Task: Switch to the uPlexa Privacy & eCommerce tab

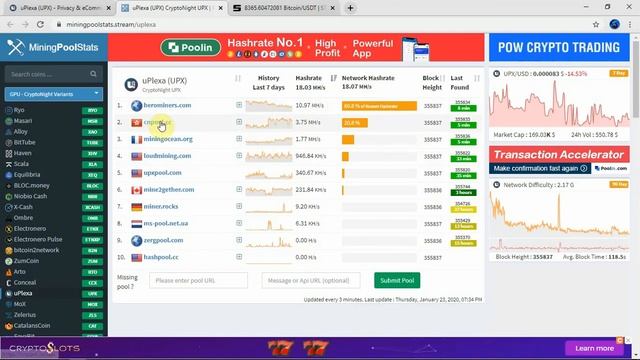Action: click(60, 8)
